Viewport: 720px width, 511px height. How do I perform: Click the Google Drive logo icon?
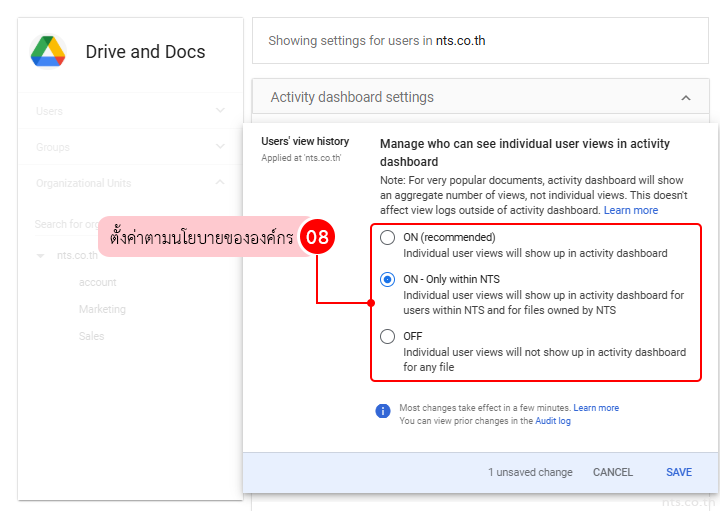tap(48, 51)
